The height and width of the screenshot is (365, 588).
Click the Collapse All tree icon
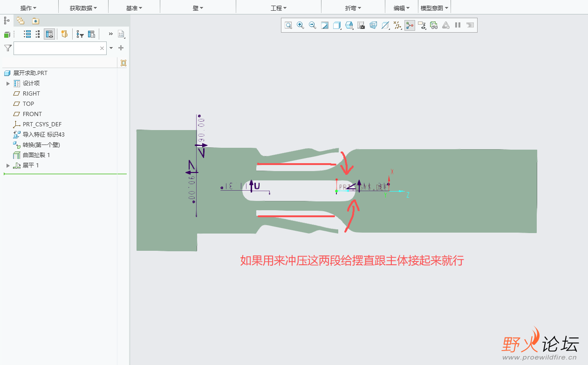pos(38,34)
